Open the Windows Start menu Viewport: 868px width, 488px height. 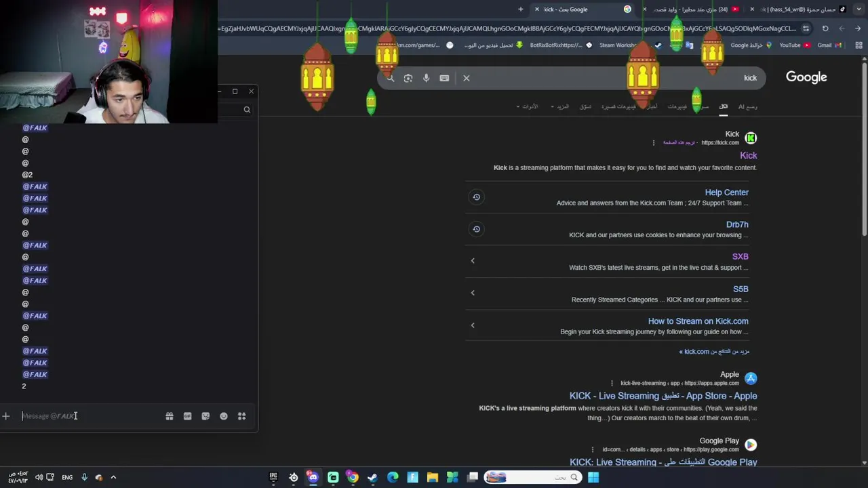(593, 477)
